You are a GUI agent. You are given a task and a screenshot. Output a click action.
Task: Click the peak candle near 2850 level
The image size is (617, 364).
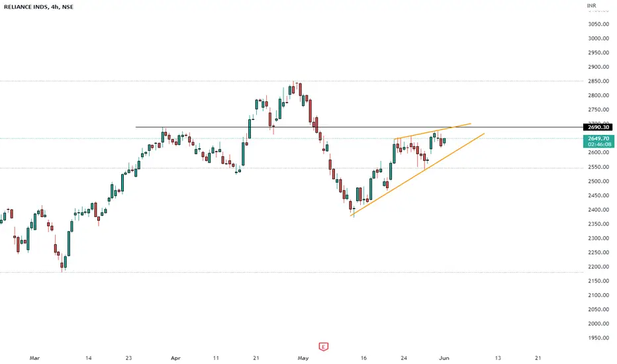click(293, 89)
